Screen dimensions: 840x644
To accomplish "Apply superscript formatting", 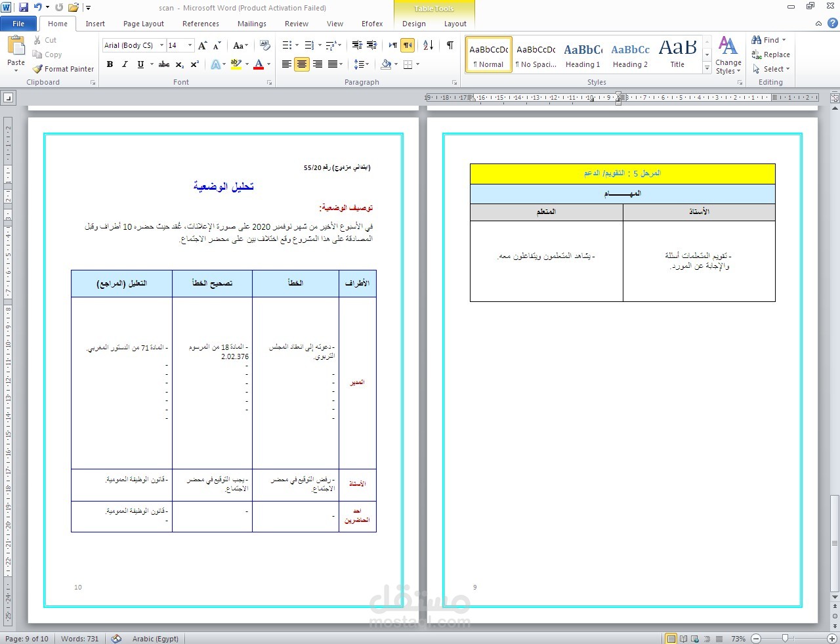I will tap(195, 64).
